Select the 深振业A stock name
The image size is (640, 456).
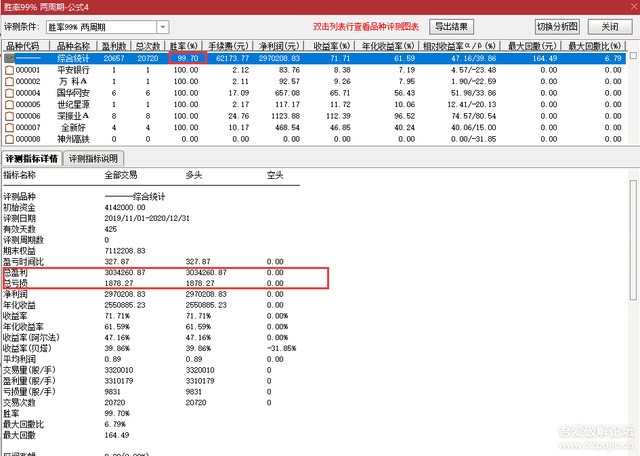[x=73, y=116]
